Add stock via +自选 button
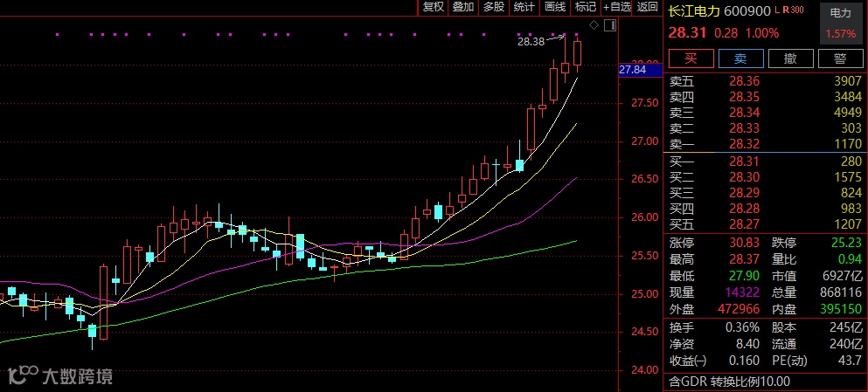The height and width of the screenshot is (392, 868). click(x=617, y=7)
